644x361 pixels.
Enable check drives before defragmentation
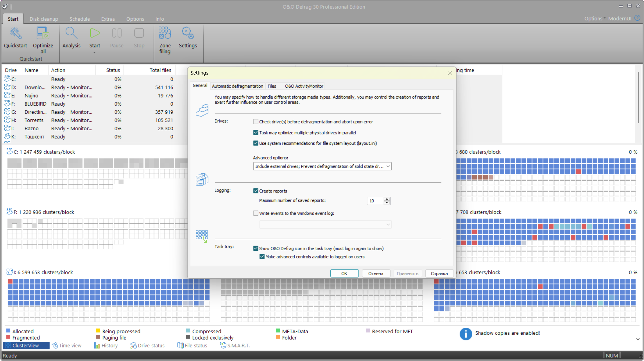(x=256, y=122)
